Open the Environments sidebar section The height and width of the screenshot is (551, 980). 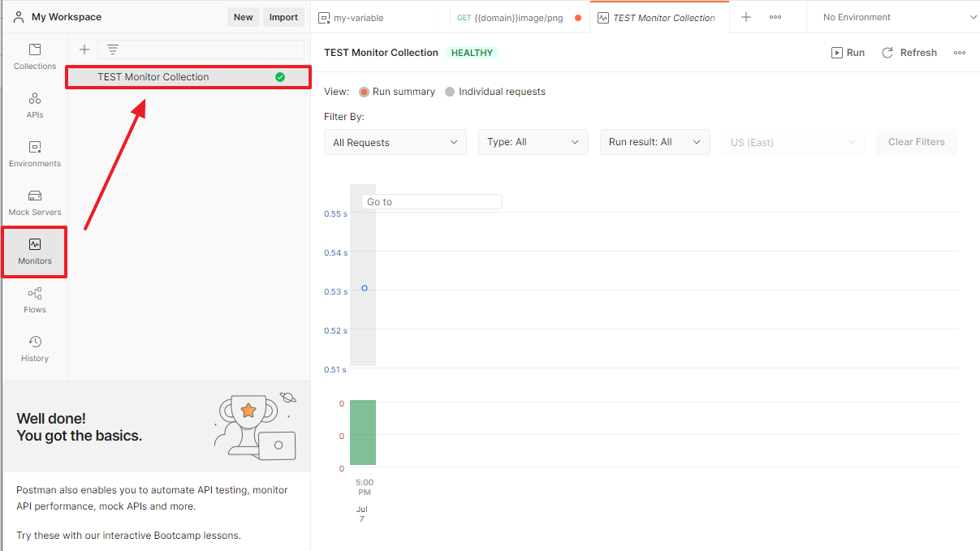pos(35,154)
